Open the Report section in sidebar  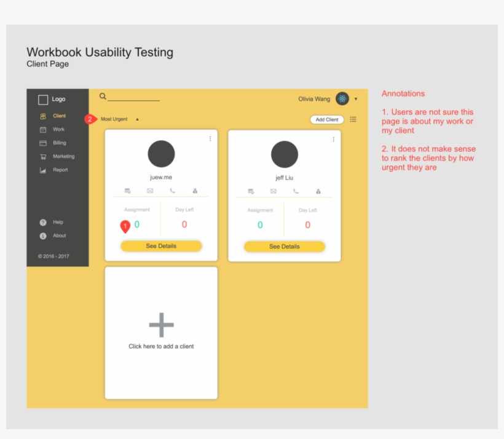click(x=60, y=170)
